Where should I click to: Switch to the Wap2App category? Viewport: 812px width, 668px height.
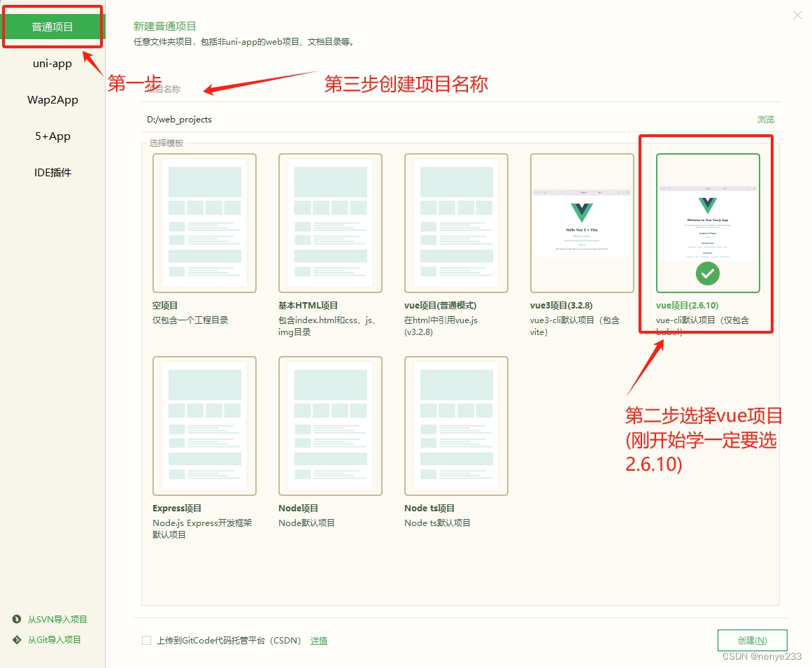[52, 99]
